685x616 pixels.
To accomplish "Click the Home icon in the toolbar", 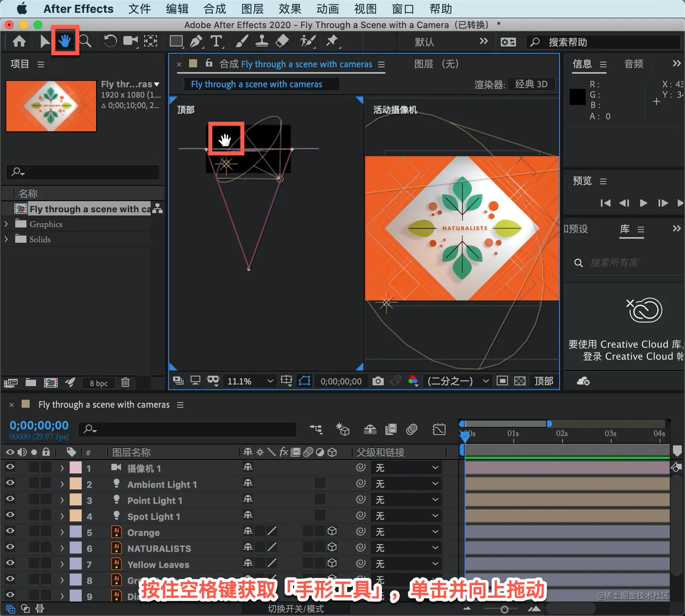I will 19,42.
